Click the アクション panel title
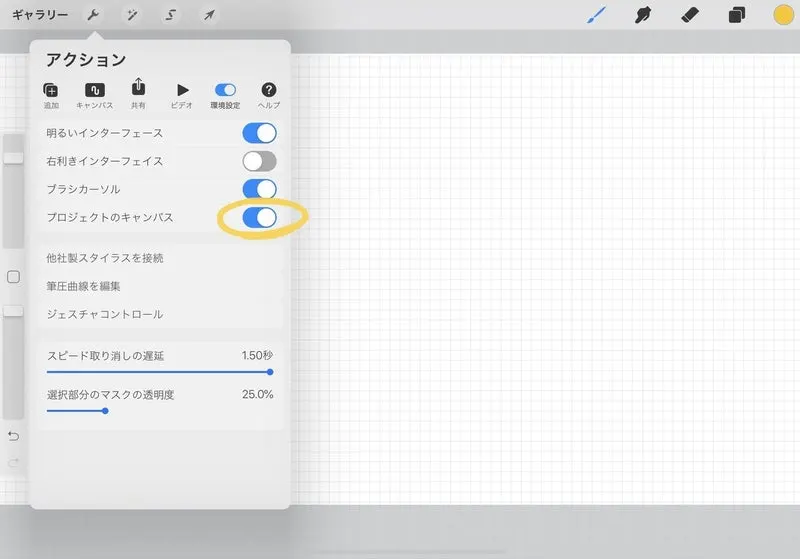 pos(86,60)
